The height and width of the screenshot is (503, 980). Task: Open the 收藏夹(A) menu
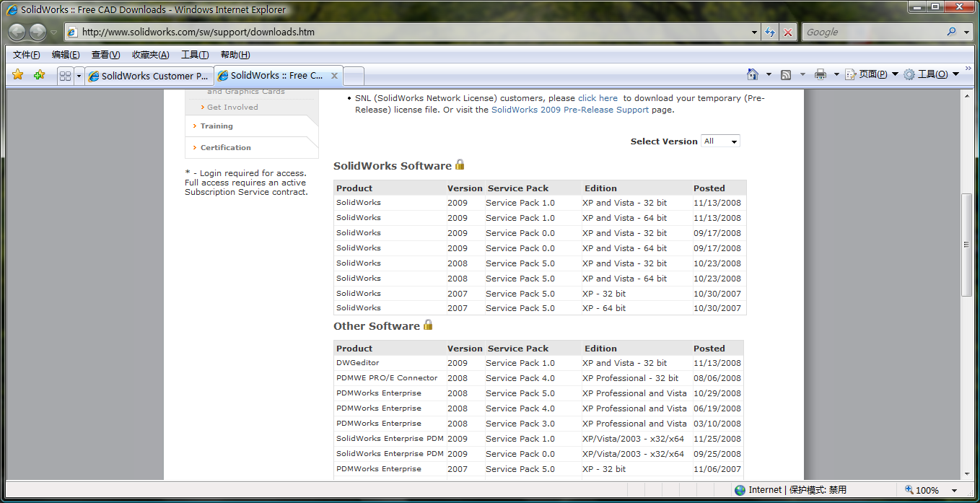click(x=151, y=55)
